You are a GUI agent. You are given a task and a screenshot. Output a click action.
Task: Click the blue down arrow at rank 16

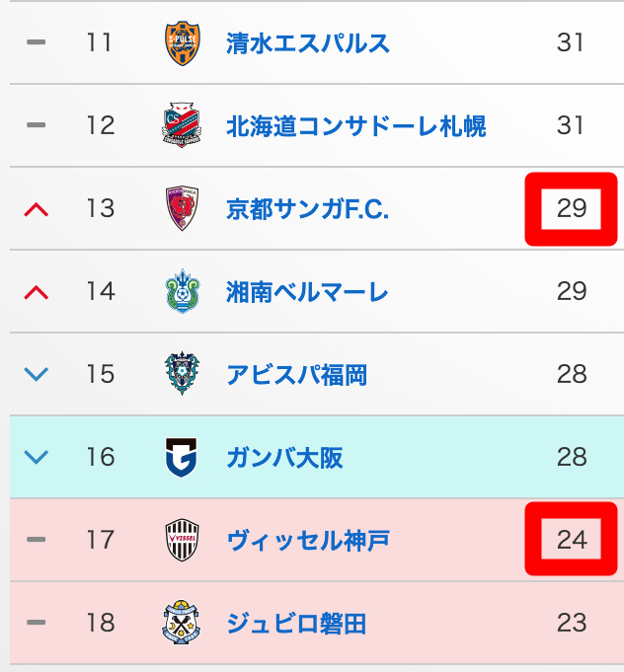[x=37, y=458]
